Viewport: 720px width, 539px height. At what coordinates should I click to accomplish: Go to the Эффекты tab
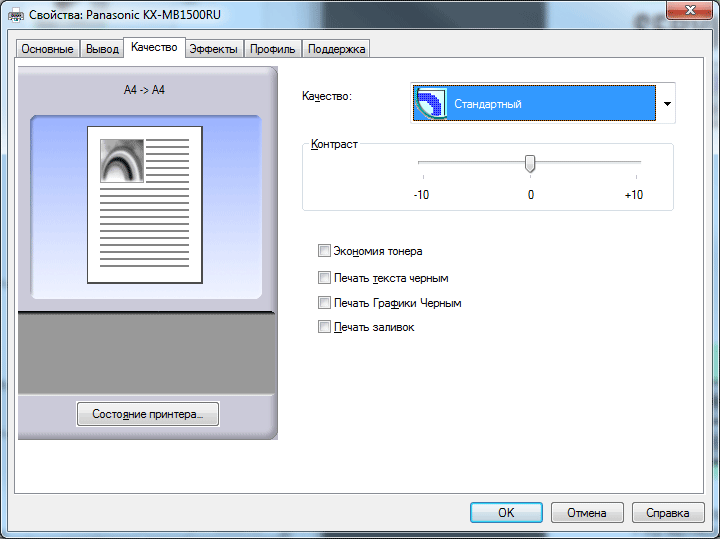point(214,49)
